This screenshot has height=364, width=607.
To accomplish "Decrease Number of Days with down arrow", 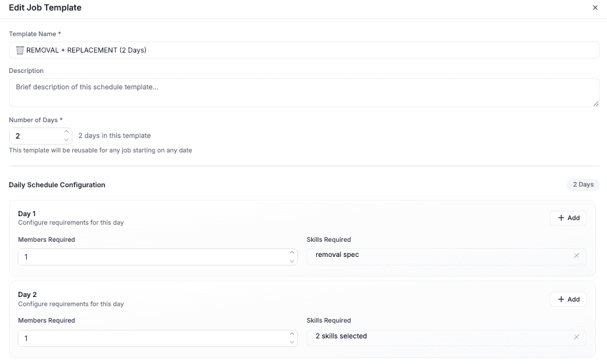I will [x=66, y=140].
